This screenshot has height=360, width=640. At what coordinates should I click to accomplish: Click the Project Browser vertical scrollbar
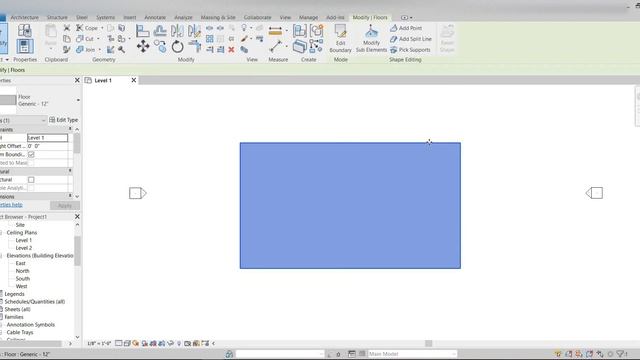(x=77, y=251)
